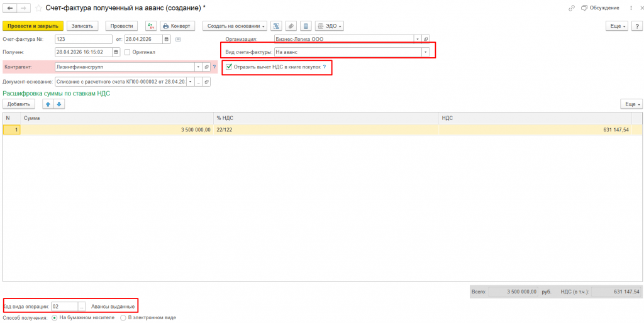
Task: Open calendar for the invoice date
Action: click(166, 40)
